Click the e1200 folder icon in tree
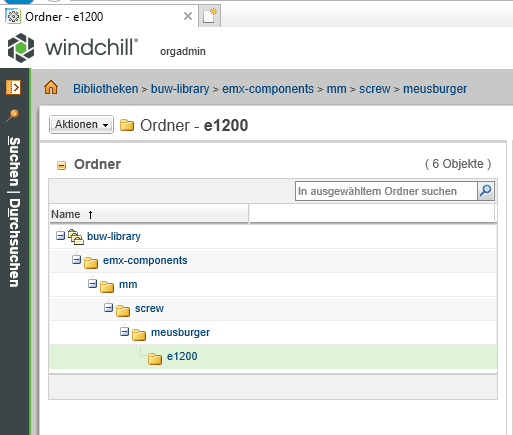This screenshot has height=435, width=513. [x=155, y=358]
